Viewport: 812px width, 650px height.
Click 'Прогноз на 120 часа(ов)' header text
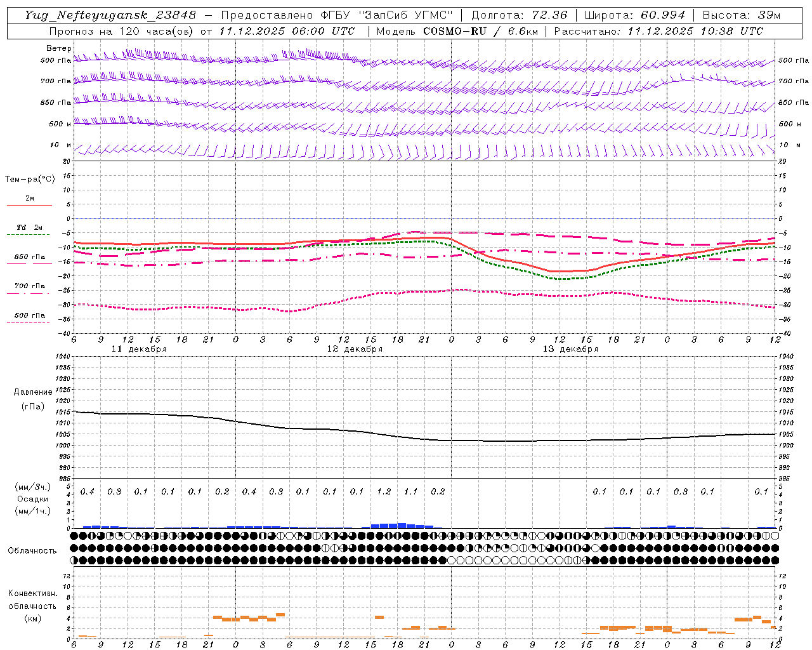point(122,31)
